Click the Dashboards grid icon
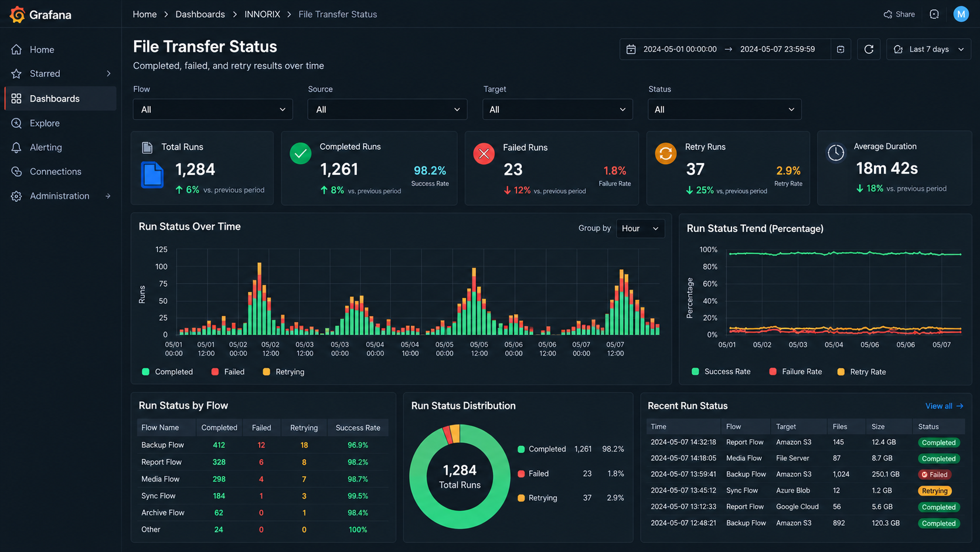The width and height of the screenshot is (980, 552). tap(16, 99)
